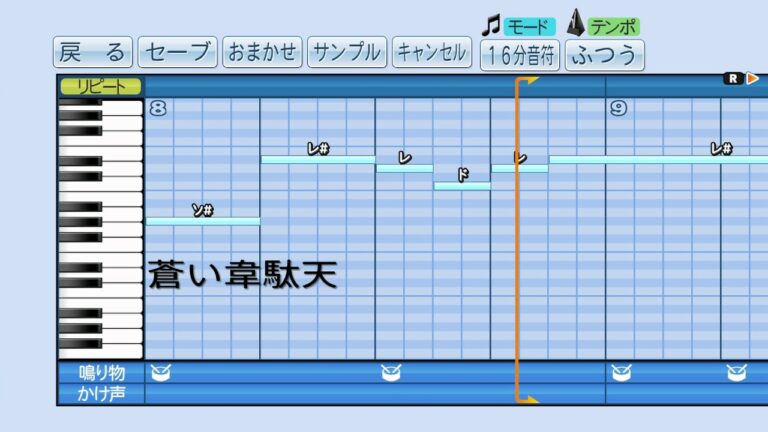The width and height of the screenshot is (768, 432).
Task: Open the ふつう tempo selector
Action: coord(605,54)
